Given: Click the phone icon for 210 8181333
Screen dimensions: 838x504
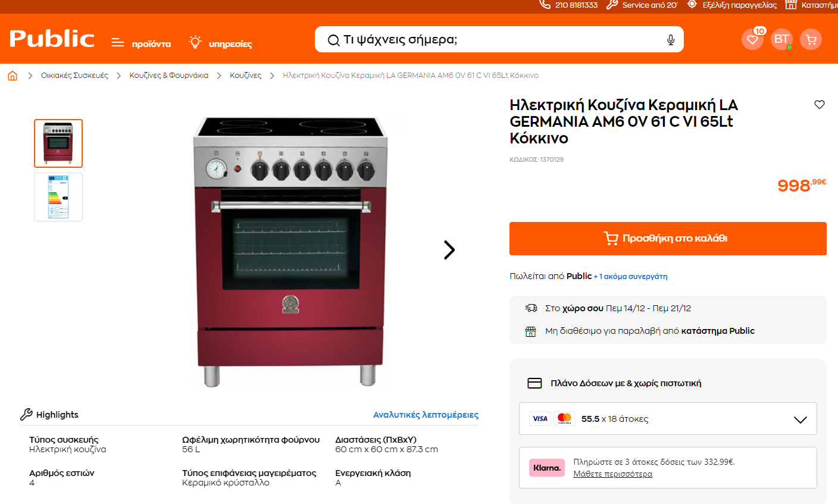Looking at the screenshot, I should coord(545,5).
